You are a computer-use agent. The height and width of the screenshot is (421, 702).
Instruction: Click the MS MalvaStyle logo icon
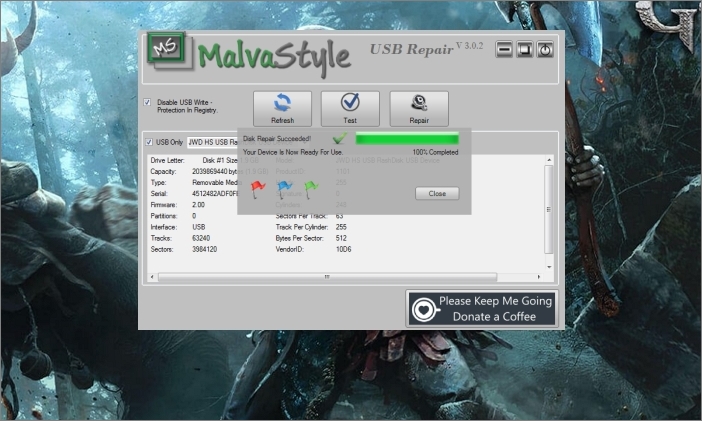166,48
